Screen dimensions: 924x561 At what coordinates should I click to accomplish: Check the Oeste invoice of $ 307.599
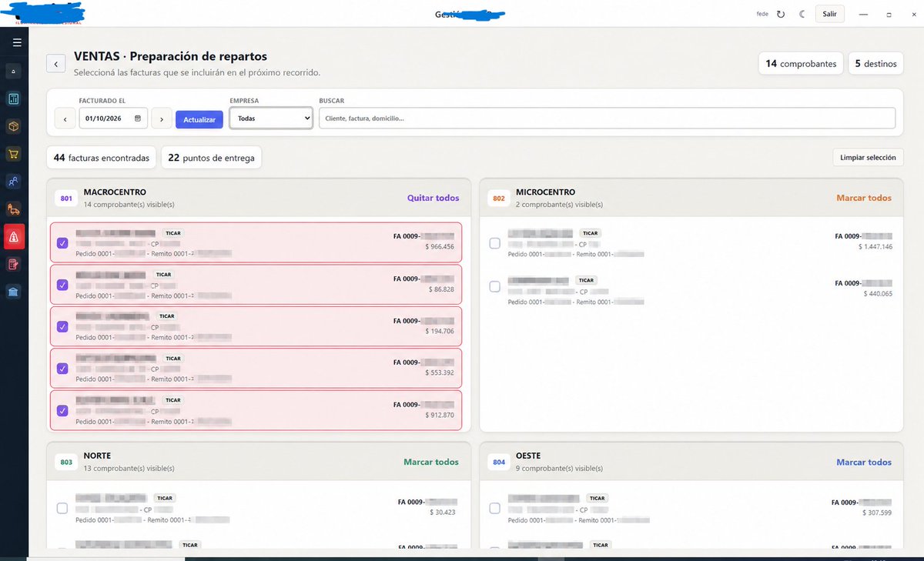(x=495, y=508)
